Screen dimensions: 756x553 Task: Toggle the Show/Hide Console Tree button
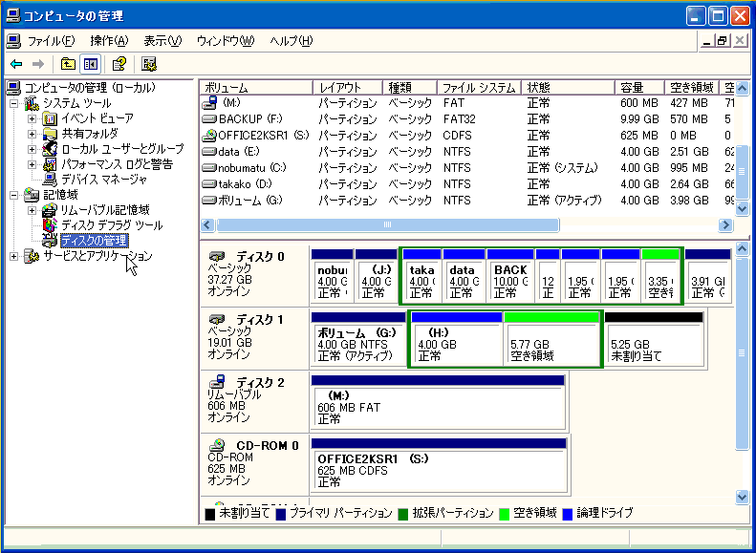pos(91,64)
